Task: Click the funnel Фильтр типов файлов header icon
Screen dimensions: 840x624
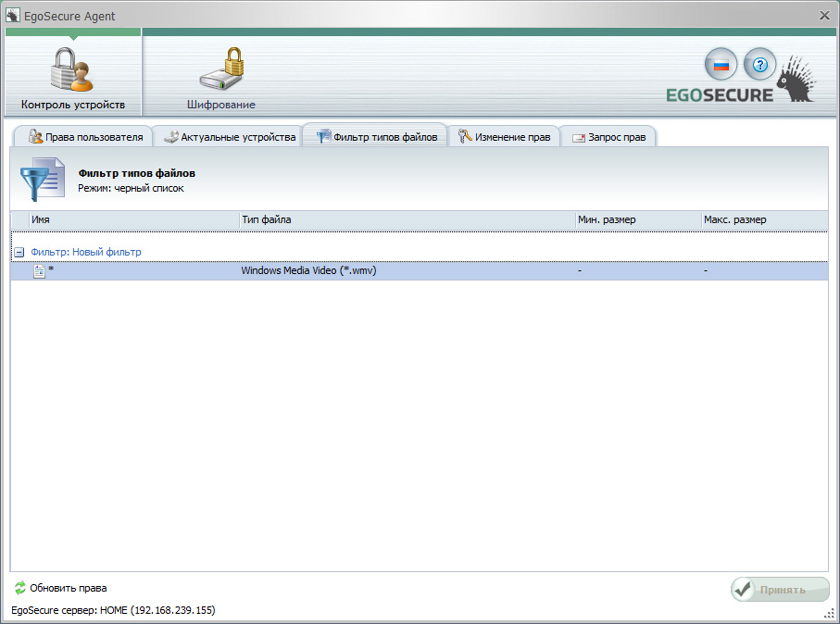Action: (x=43, y=179)
